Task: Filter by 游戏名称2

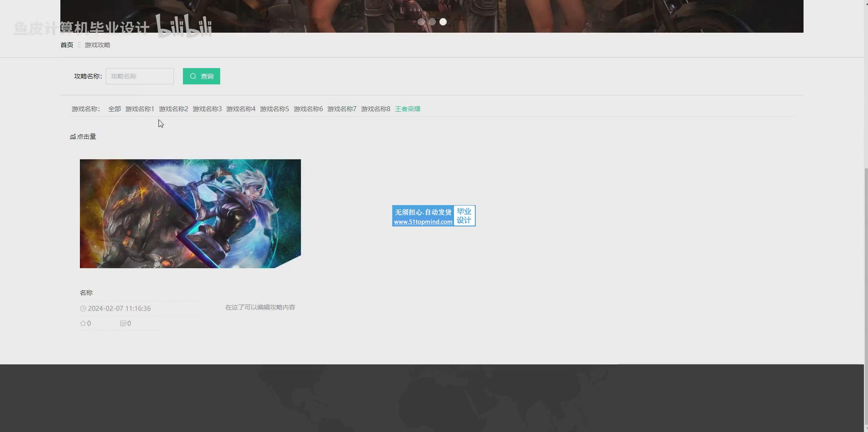Action: pyautogui.click(x=173, y=109)
